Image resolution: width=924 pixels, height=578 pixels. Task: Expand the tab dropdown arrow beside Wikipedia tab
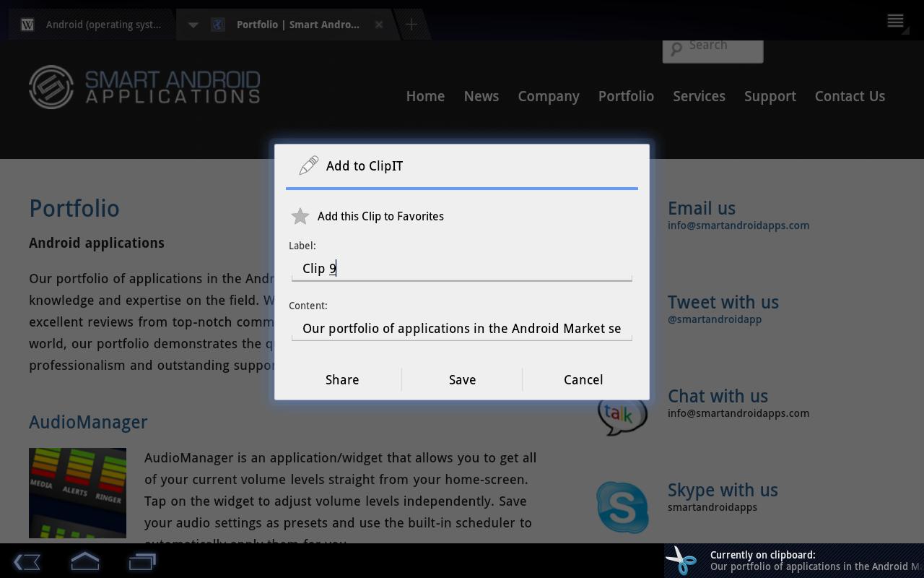pyautogui.click(x=193, y=25)
